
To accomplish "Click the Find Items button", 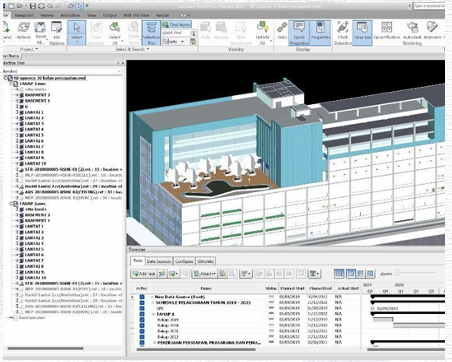I will point(177,25).
